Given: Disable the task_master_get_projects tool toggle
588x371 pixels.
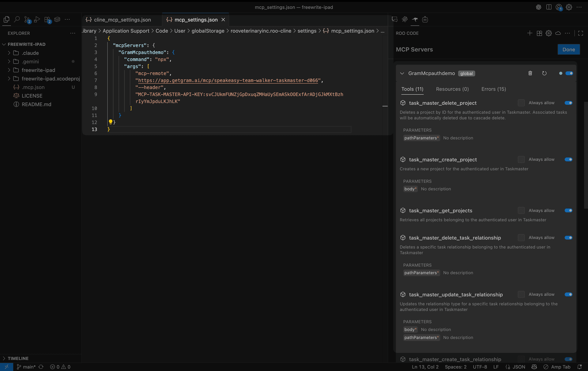Looking at the screenshot, I should pyautogui.click(x=568, y=210).
